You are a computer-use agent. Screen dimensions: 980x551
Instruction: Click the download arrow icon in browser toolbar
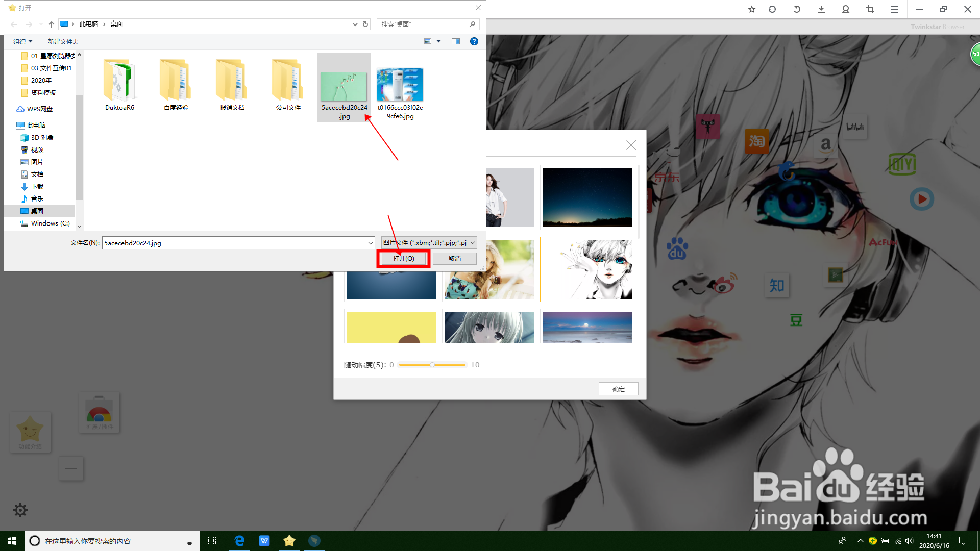pos(821,9)
